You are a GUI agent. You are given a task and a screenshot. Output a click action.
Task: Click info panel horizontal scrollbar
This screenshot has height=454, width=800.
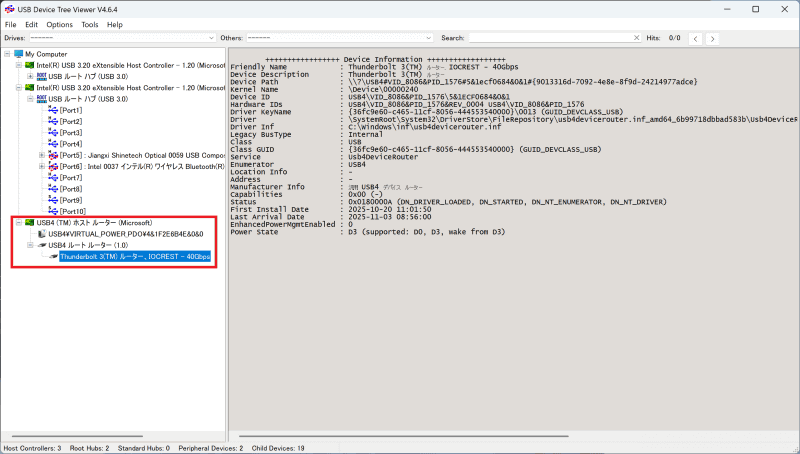pos(403,436)
